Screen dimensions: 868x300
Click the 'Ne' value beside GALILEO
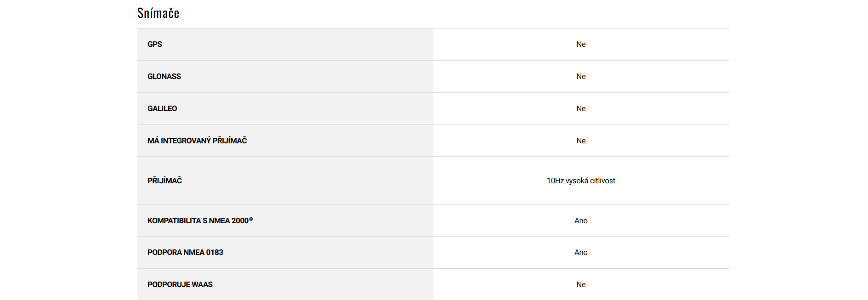581,109
